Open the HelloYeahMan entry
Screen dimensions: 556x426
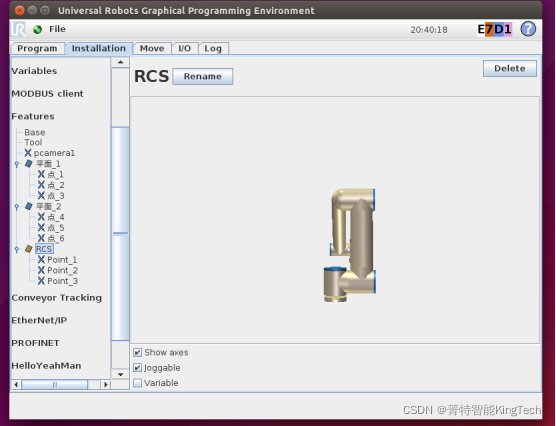(x=46, y=366)
